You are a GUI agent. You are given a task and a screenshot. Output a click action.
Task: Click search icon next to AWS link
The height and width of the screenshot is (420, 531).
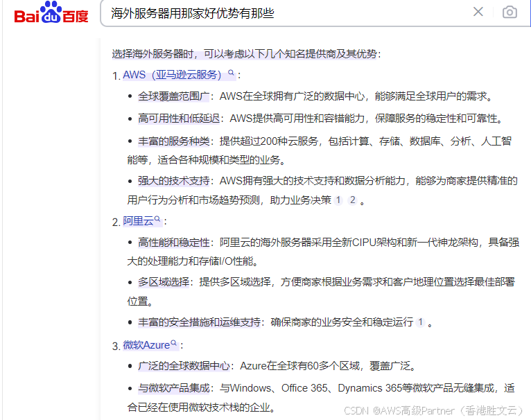click(231, 73)
